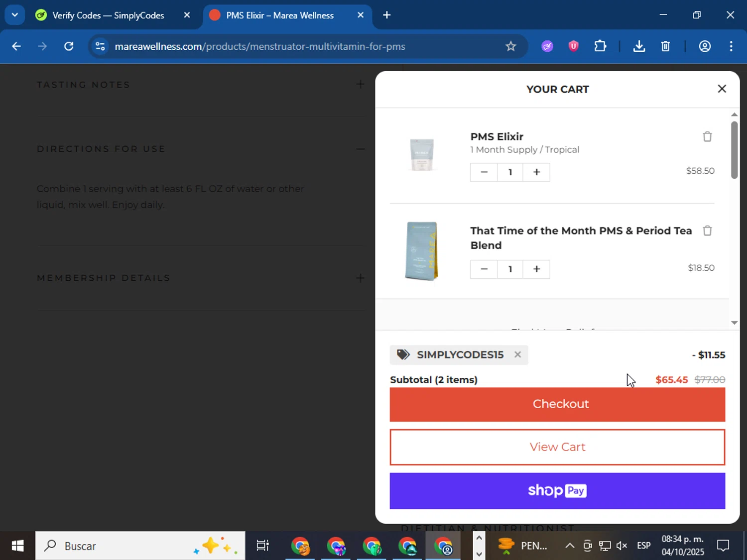This screenshot has height=560, width=747.
Task: Proceed to Checkout
Action: tap(557, 404)
